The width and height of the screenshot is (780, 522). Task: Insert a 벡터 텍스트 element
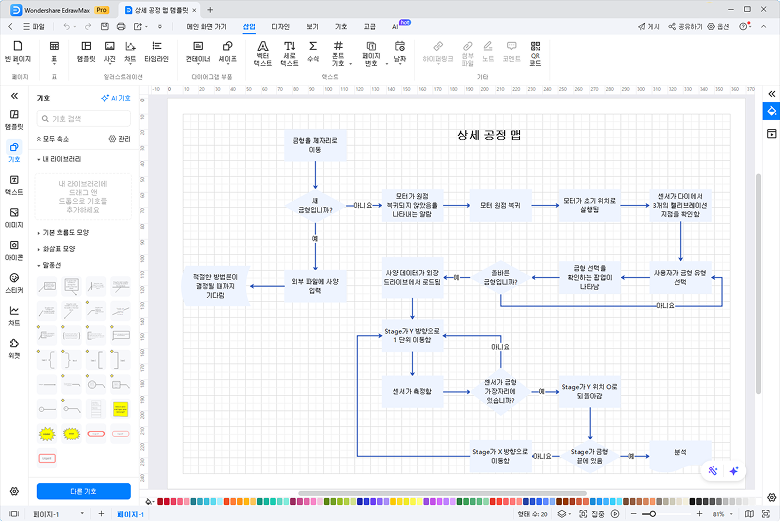tap(262, 52)
